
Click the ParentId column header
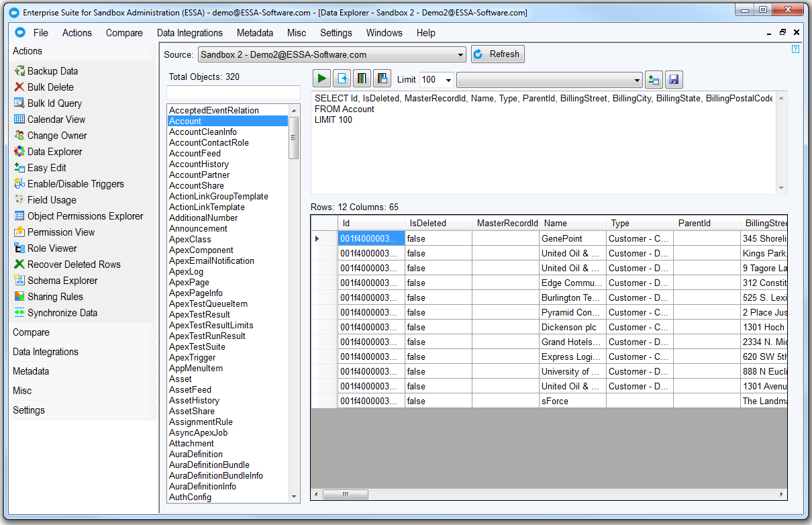click(707, 223)
